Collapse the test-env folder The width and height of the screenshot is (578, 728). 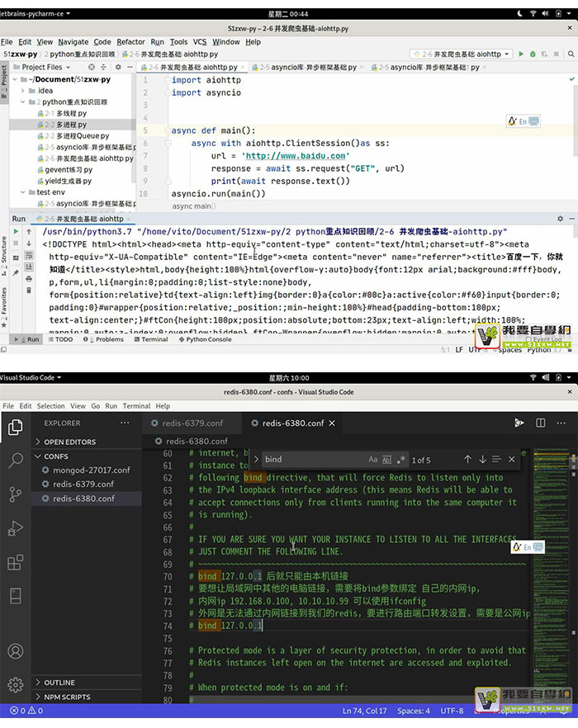coord(23,191)
